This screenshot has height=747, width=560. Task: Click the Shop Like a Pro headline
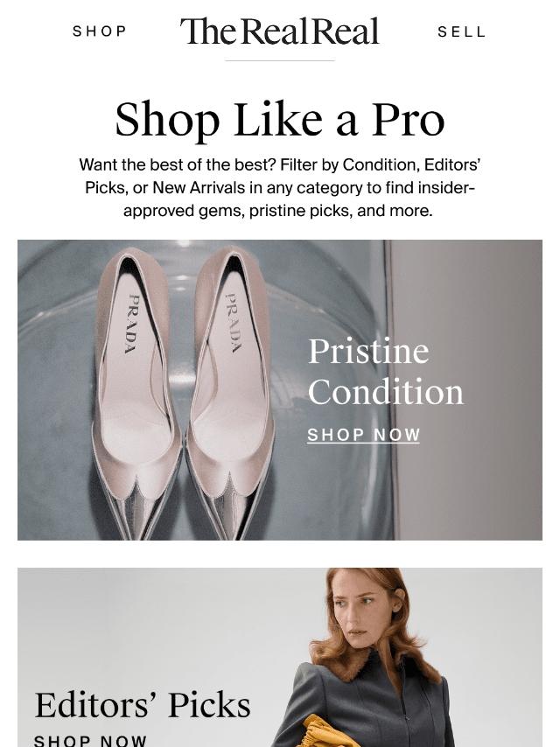point(279,120)
